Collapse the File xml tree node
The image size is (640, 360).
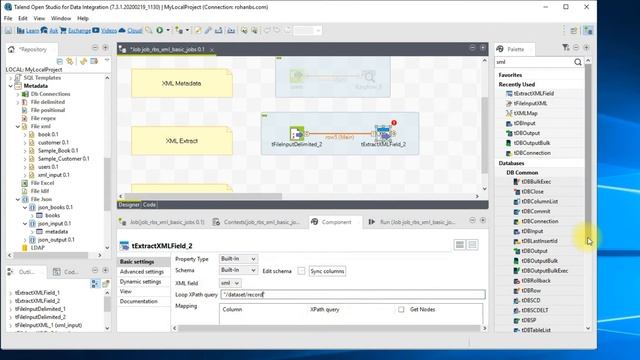(x=18, y=127)
